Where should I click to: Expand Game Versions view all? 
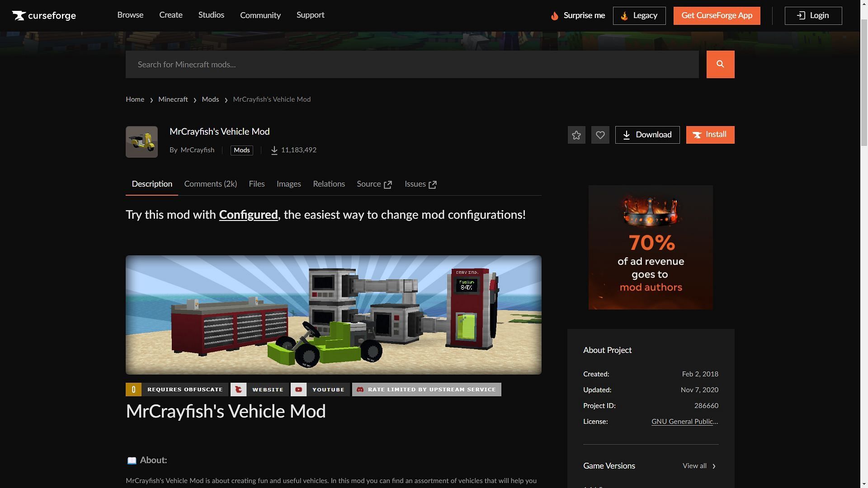700,466
